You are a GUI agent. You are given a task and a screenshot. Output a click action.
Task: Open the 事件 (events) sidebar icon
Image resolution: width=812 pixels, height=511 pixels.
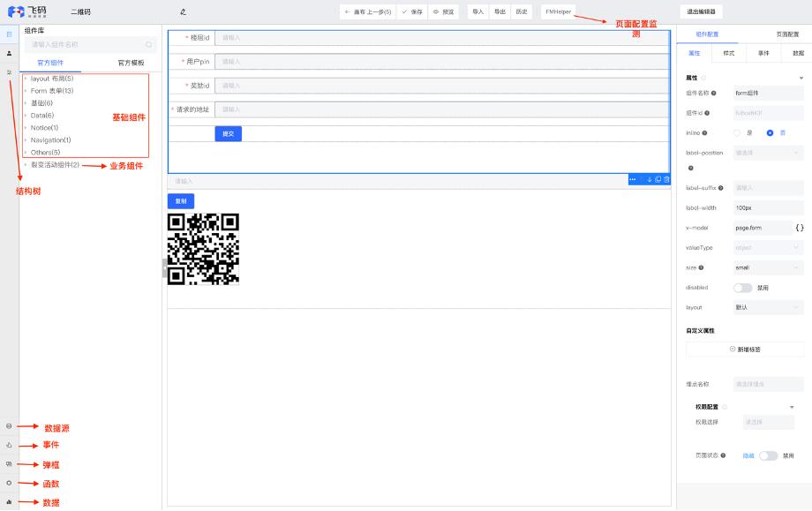(x=9, y=446)
